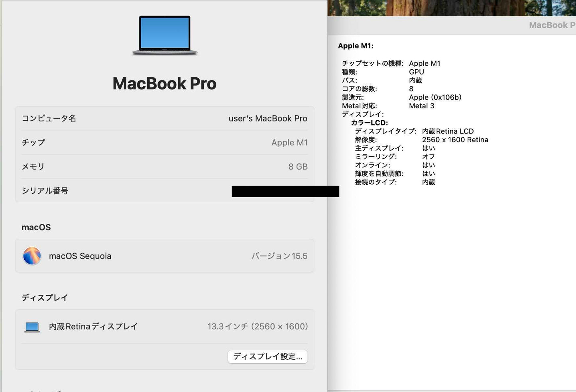The width and height of the screenshot is (576, 392).
Task: Select the シリアル番号 label
Action: pyautogui.click(x=45, y=191)
